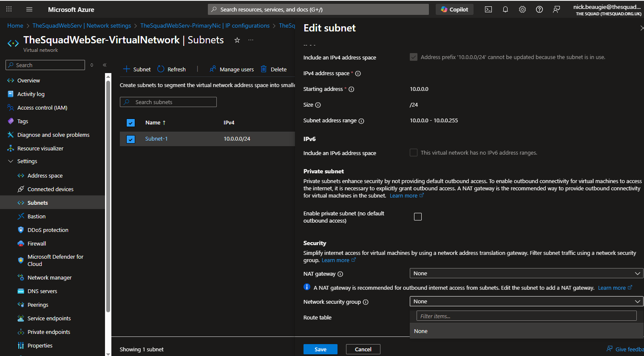Click the info icon next to Starting address
644x356 pixels.
352,89
